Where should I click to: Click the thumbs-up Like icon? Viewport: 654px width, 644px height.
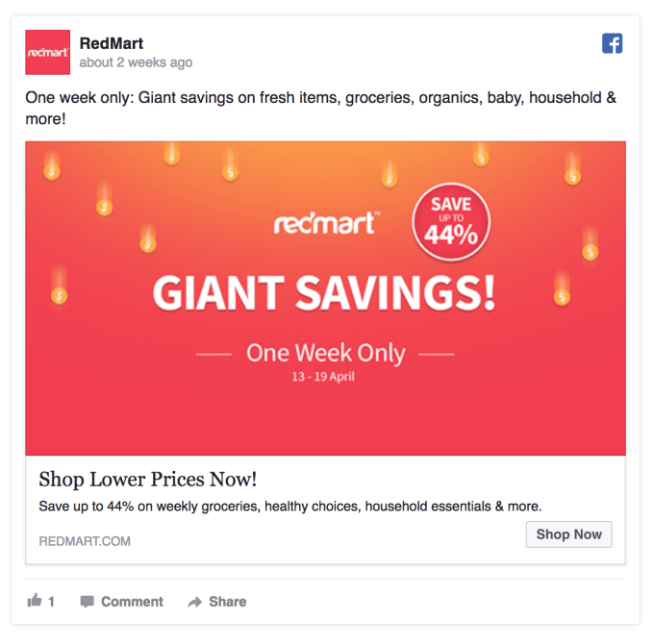(x=35, y=601)
